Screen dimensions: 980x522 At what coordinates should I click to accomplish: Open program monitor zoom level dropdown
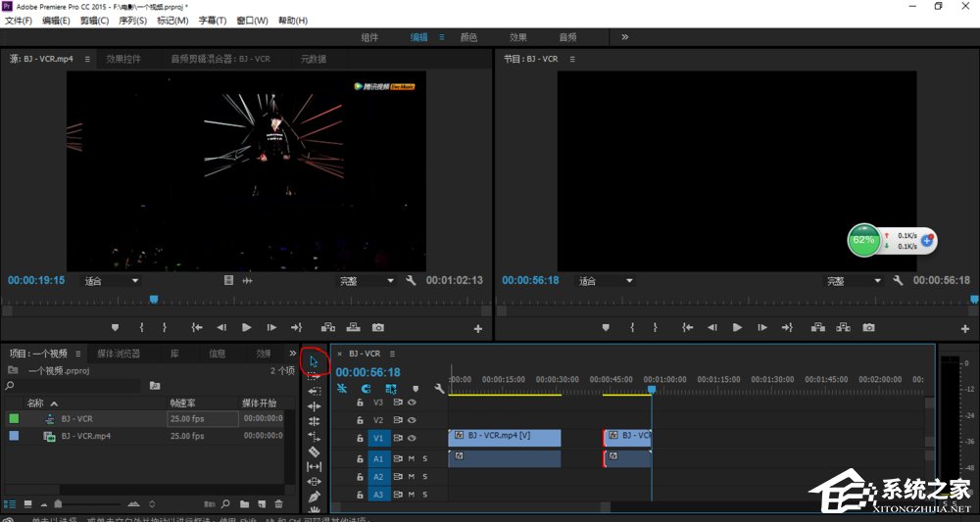click(x=605, y=281)
